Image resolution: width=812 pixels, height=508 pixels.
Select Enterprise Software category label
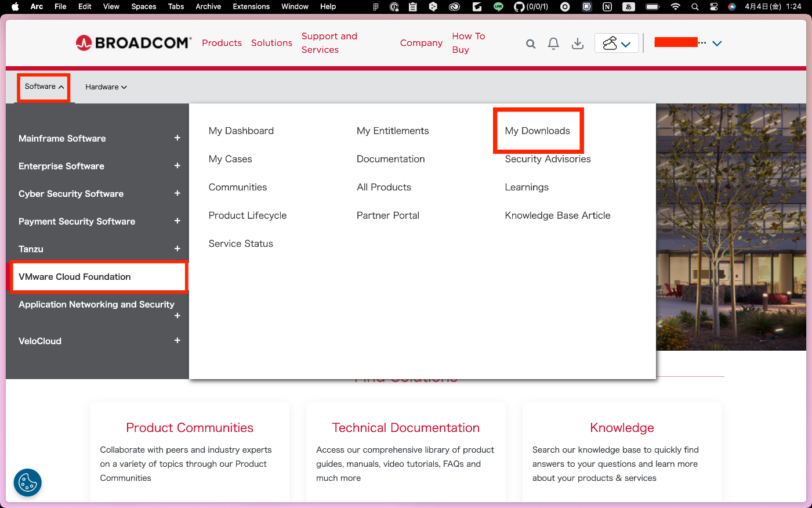(x=61, y=166)
